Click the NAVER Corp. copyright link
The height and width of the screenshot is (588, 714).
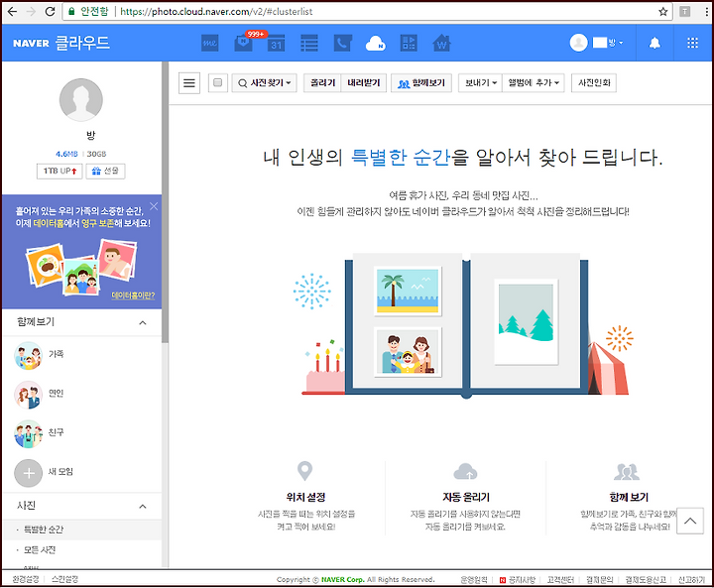coord(342,579)
